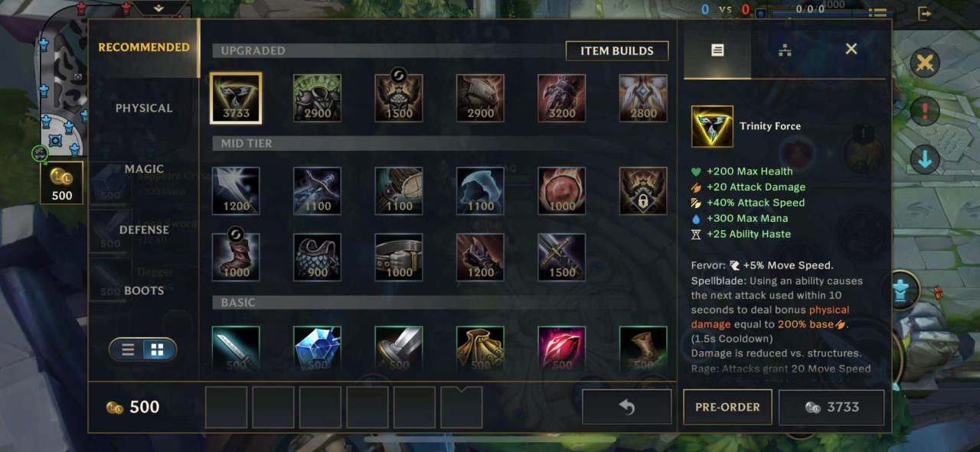Screen dimensions: 980x452
Task: Select the Trinity Force item costing 3733
Action: coord(236,98)
